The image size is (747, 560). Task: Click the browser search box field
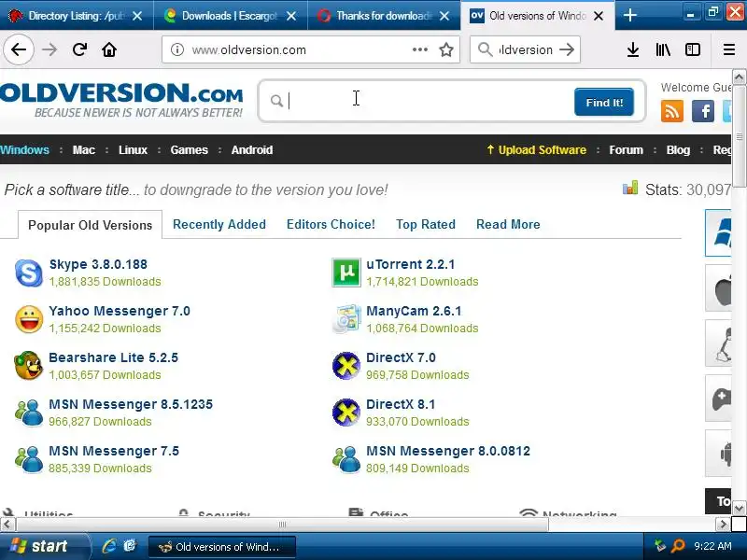tap(526, 49)
